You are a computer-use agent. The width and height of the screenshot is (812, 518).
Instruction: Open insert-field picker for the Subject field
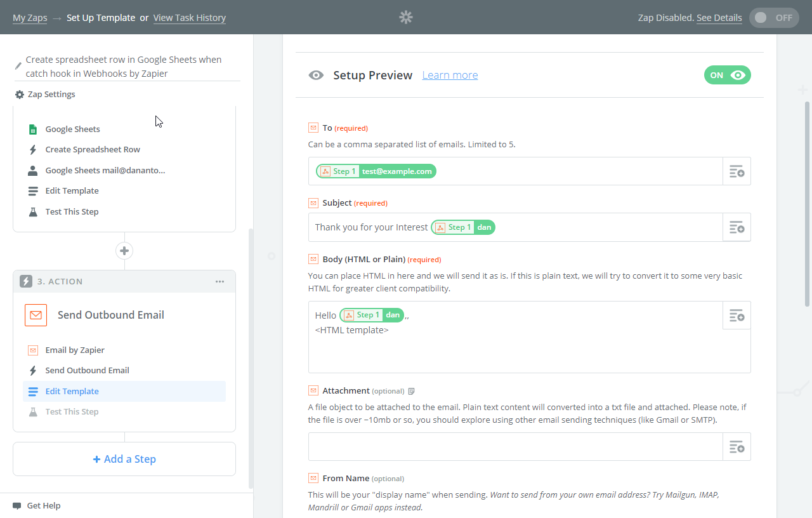[737, 227]
